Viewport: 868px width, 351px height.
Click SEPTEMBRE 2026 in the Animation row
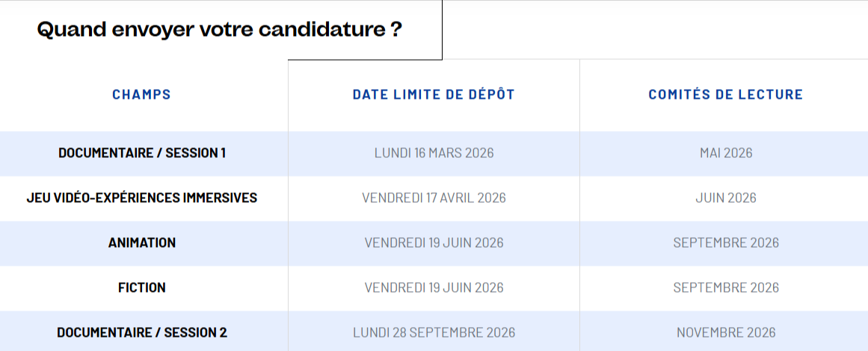pos(726,242)
